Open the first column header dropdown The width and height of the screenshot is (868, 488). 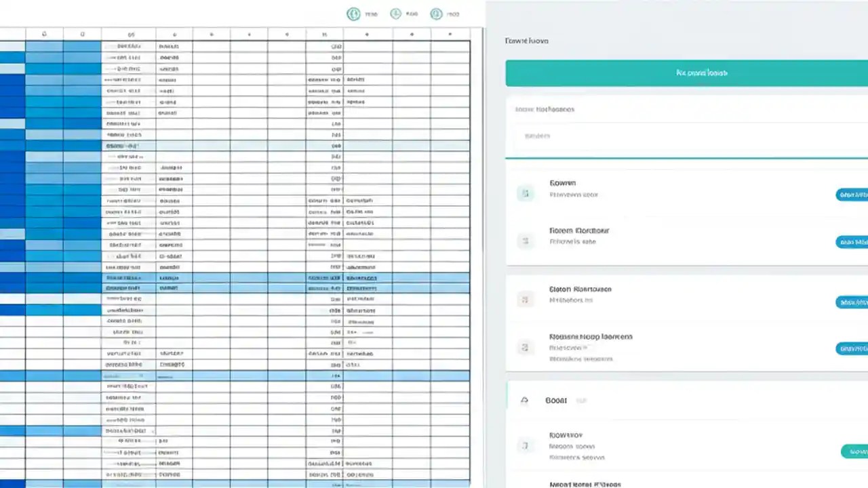click(x=44, y=33)
